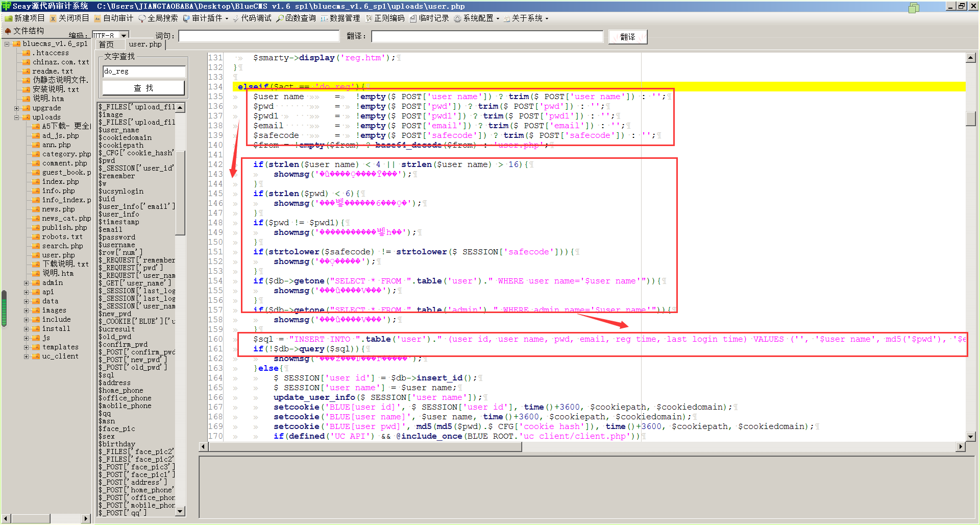980x525 pixels.
Task: Collapse the uploads folder tree node
Action: tap(17, 117)
